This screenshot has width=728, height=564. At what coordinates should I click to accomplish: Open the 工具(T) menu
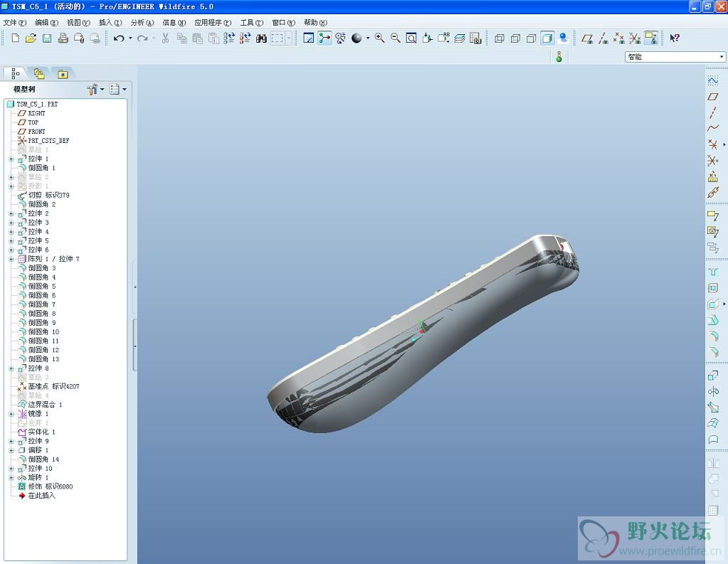tap(252, 22)
